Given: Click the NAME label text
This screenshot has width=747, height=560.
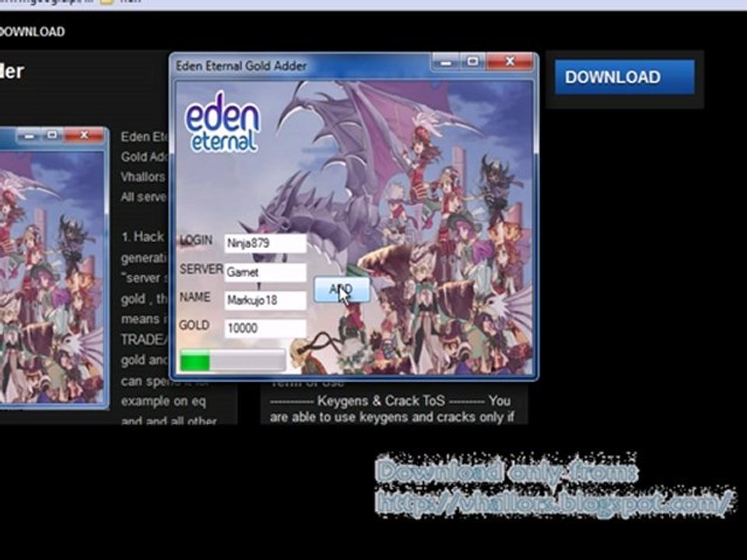Looking at the screenshot, I should [x=195, y=297].
